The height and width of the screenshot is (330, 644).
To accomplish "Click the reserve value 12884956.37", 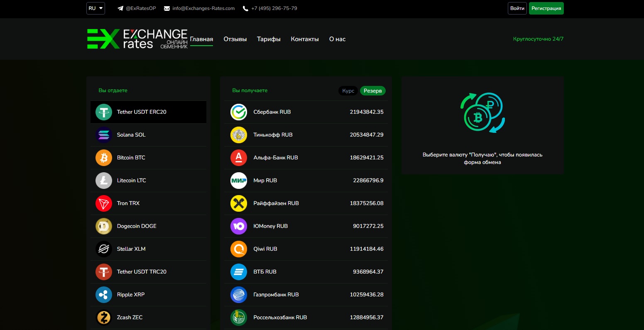I will 367,318.
